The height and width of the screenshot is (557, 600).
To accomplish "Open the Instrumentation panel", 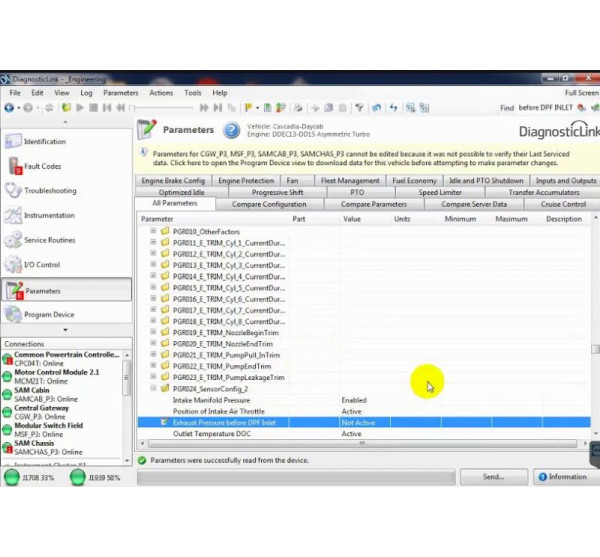I will coord(13,216).
